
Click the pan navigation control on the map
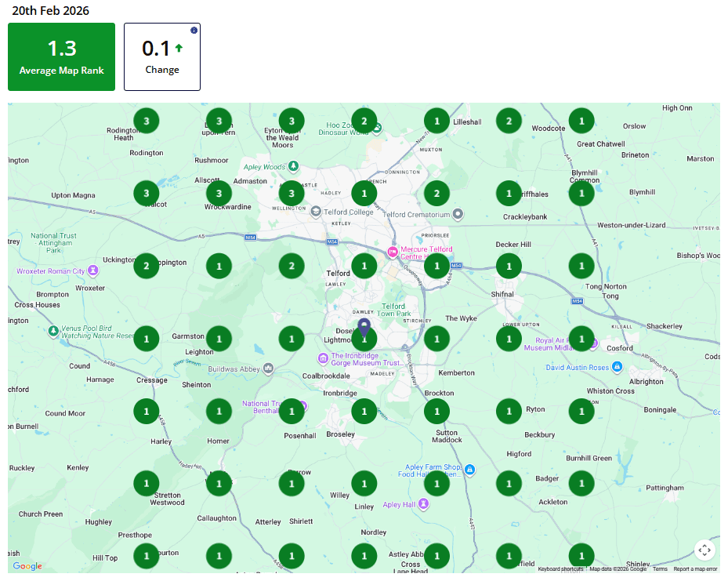pyautogui.click(x=704, y=550)
